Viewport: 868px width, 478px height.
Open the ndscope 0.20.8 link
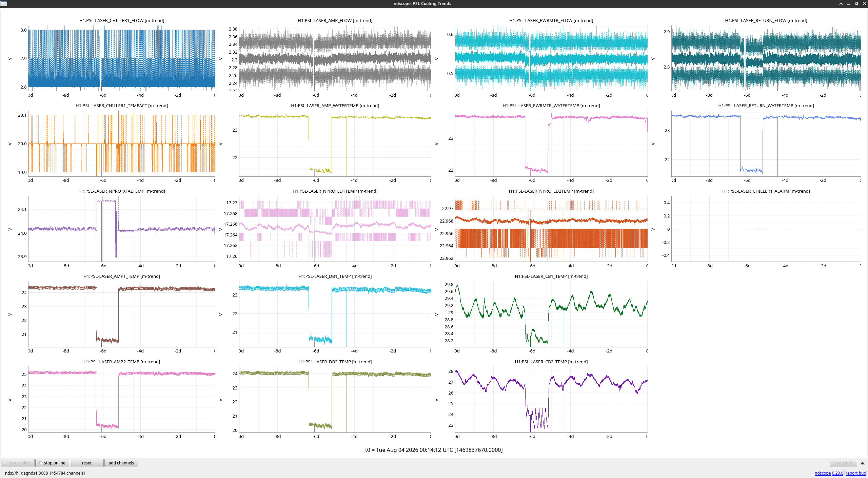coord(829,473)
